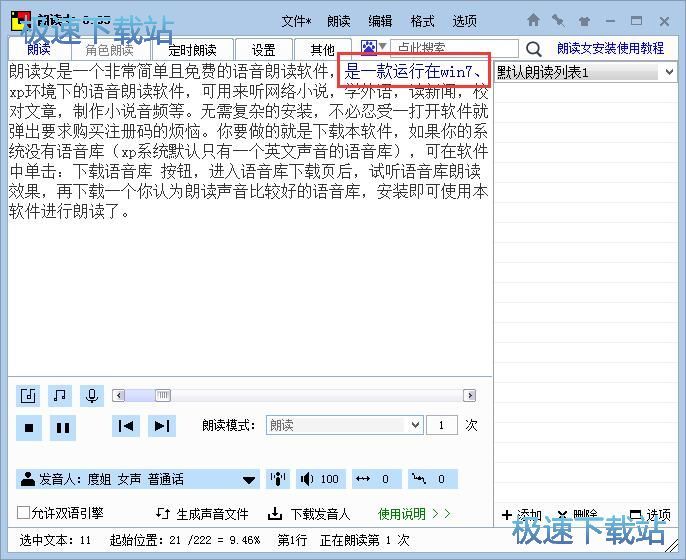686x560 pixels.
Task: Click the repeat count field showing 1
Action: click(x=442, y=425)
